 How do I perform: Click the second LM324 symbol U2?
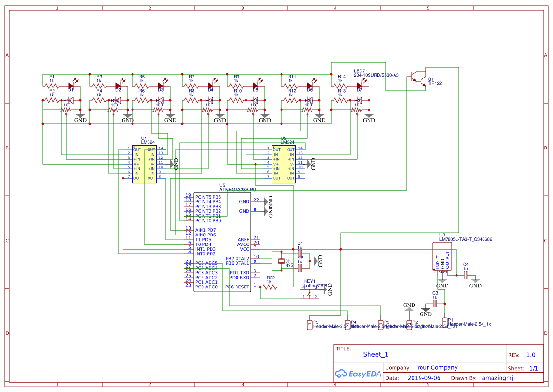(282, 163)
